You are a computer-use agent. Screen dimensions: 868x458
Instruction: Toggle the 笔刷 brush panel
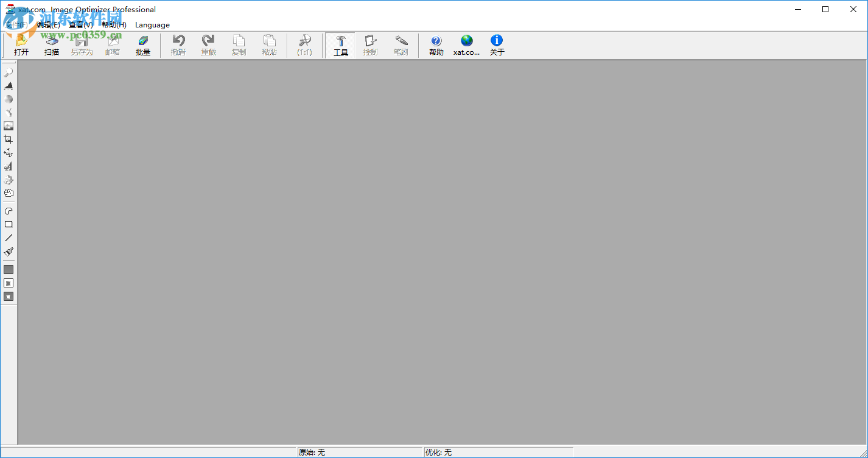point(401,44)
